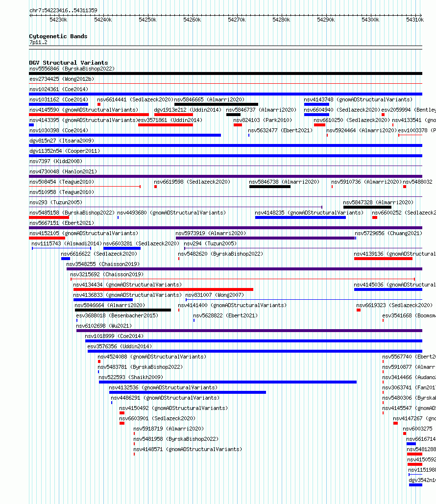Select nsv3548255 (Chaisson2019) label
Viewport: 436px width, 504px height.
click(103, 264)
